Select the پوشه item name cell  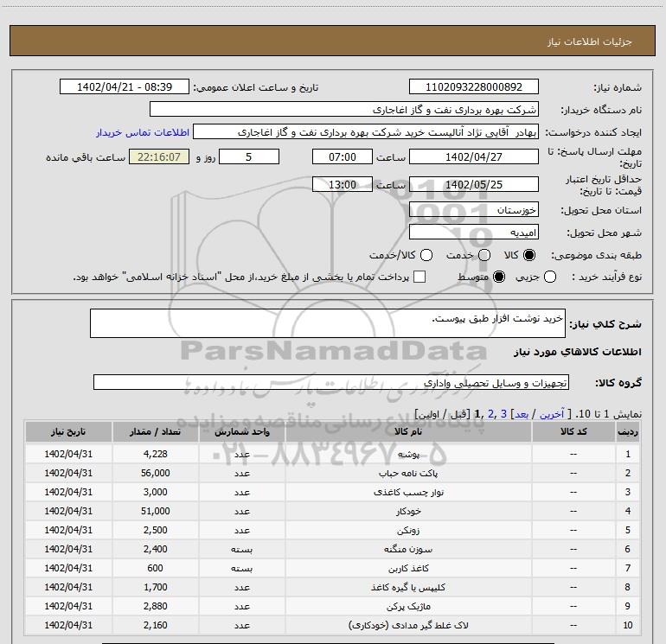pyautogui.click(x=408, y=454)
